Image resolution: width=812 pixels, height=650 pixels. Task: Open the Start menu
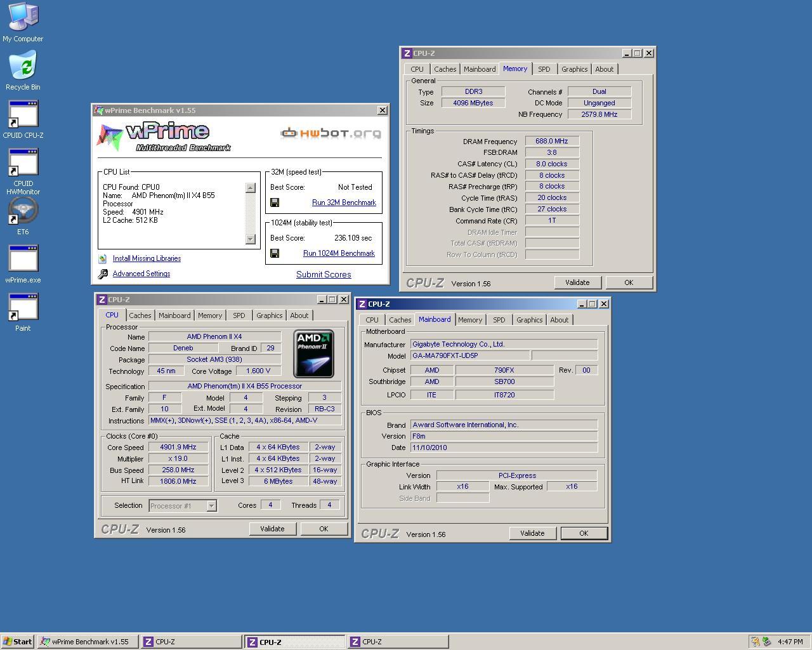point(18,642)
